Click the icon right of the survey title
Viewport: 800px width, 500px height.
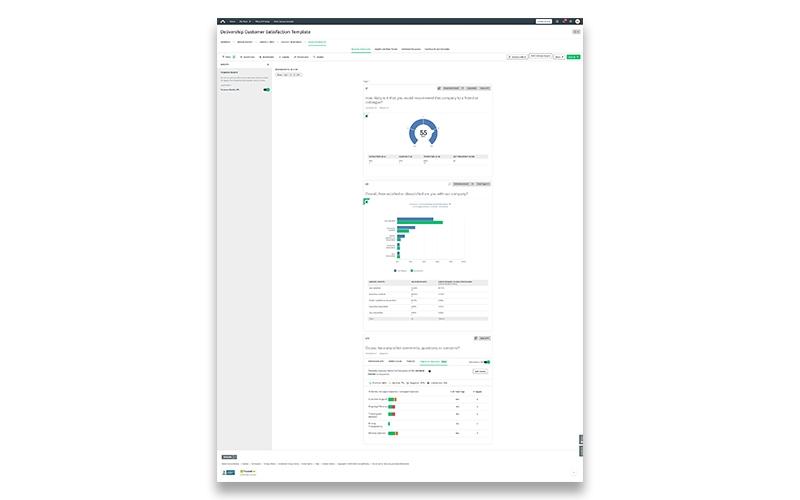pos(576,32)
